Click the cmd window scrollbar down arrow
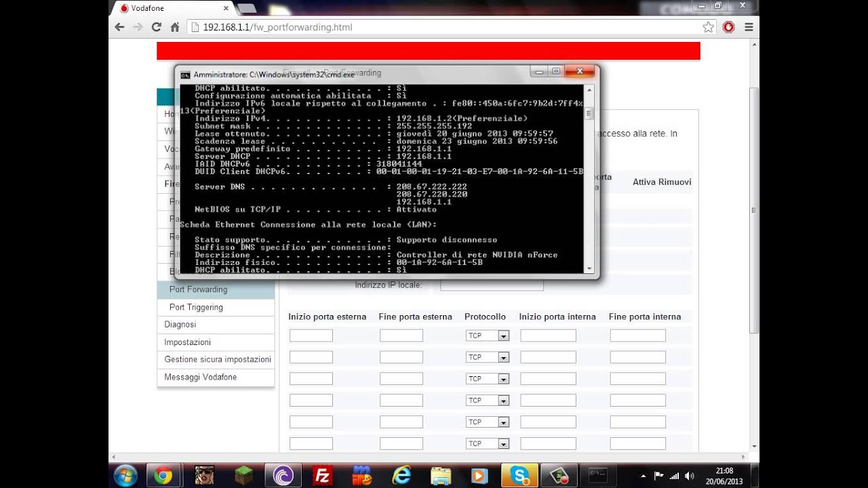 589,268
